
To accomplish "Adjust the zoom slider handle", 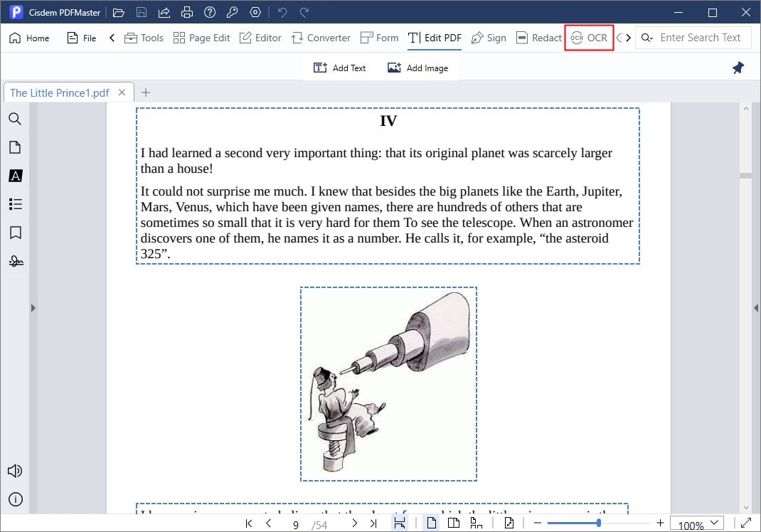I will point(598,523).
